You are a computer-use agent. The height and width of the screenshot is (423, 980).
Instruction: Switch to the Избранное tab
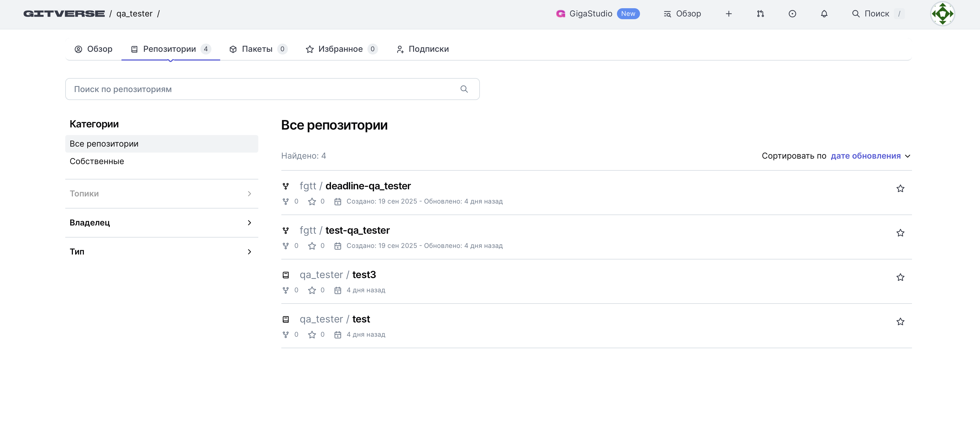pyautogui.click(x=341, y=49)
